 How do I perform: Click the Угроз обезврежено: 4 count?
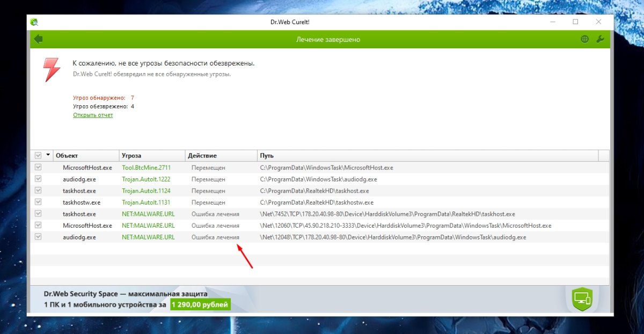(x=104, y=106)
